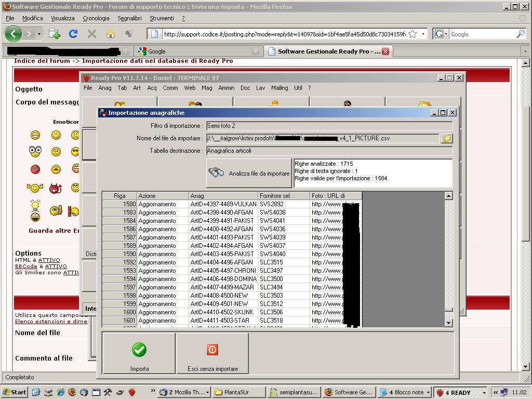Click the Importa button with green check
This screenshot has height=399, width=532.
(139, 353)
